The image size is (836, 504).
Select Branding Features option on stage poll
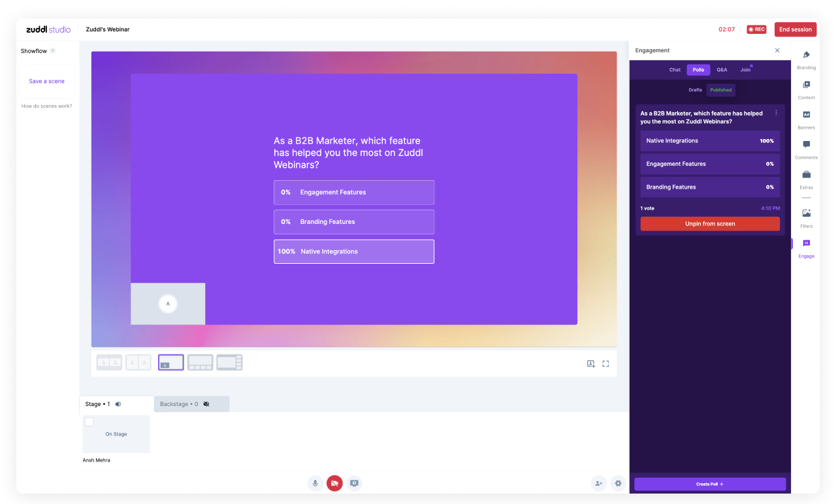coord(354,222)
